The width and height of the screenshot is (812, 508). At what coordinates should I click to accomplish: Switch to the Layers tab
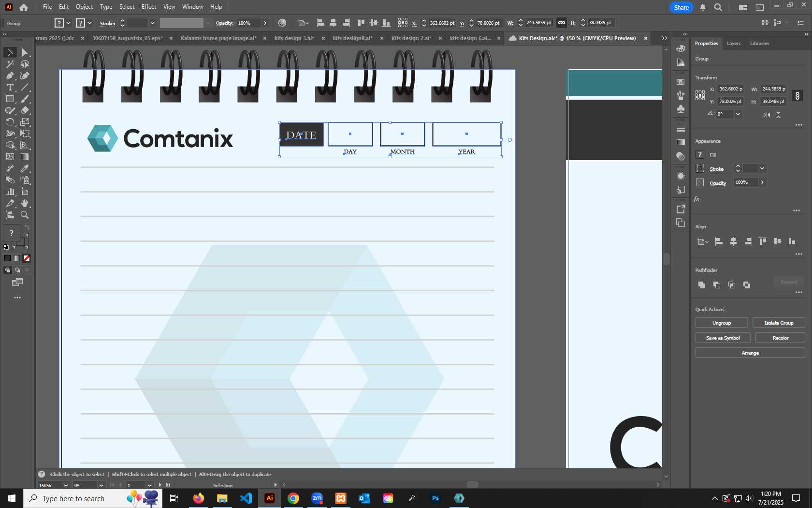733,44
